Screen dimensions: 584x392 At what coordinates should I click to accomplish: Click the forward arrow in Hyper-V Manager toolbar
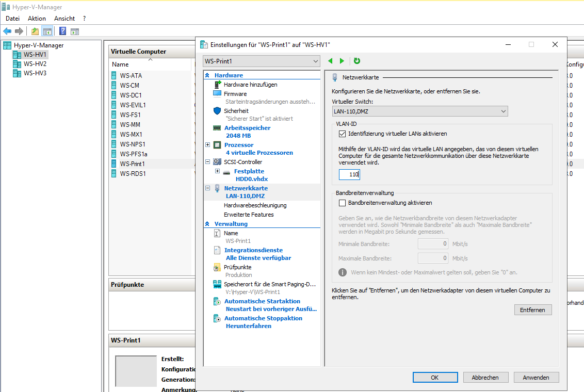(19, 31)
